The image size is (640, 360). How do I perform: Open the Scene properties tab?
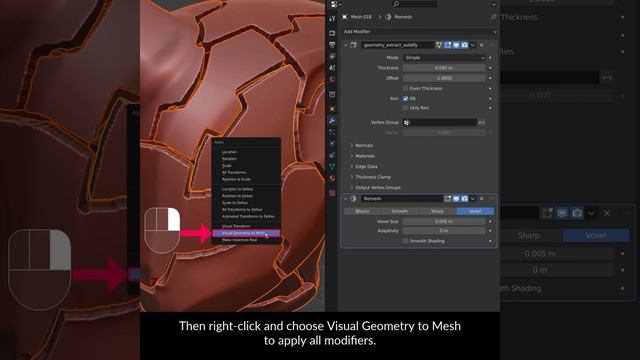pyautogui.click(x=332, y=68)
